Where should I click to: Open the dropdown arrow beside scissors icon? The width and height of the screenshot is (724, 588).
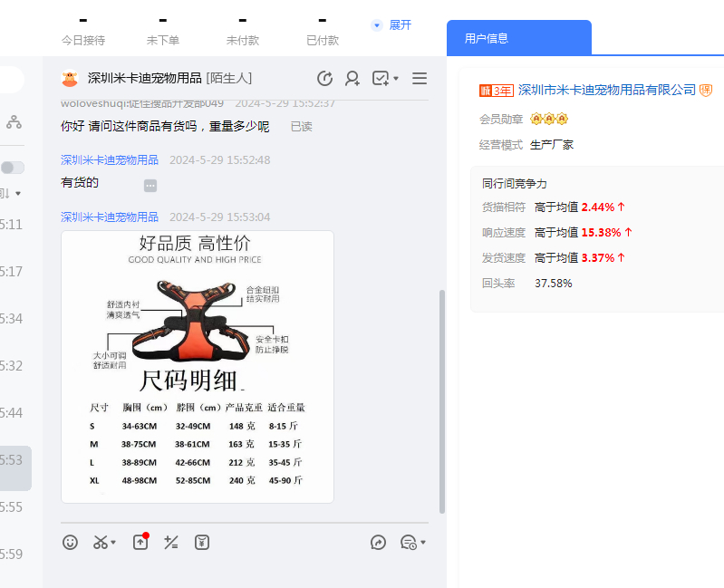113,544
